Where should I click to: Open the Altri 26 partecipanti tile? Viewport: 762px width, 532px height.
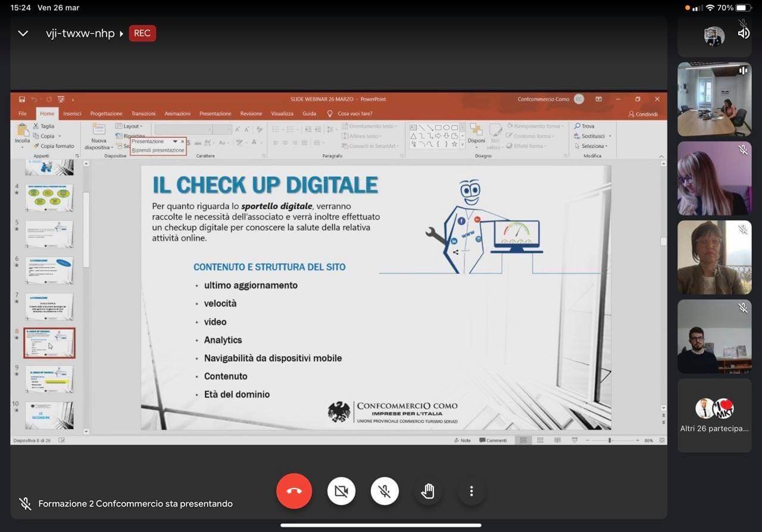(x=714, y=414)
